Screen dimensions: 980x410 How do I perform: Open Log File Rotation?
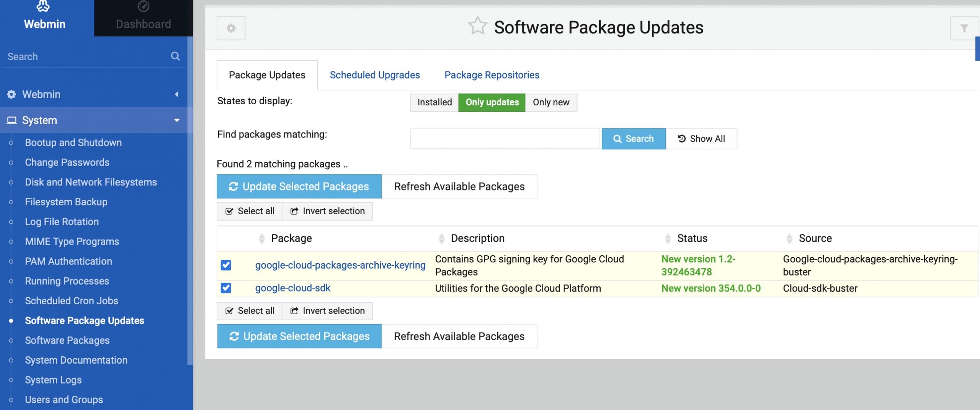pos(62,221)
